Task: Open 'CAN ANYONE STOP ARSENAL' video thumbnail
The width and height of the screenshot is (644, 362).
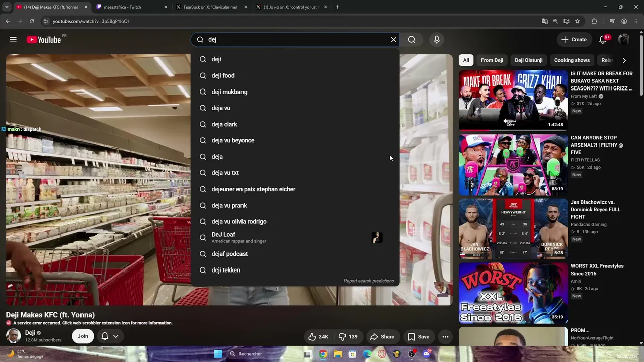Action: point(513,164)
